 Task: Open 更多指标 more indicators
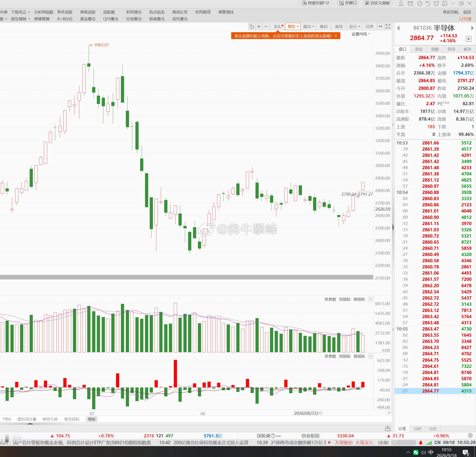[72, 419]
